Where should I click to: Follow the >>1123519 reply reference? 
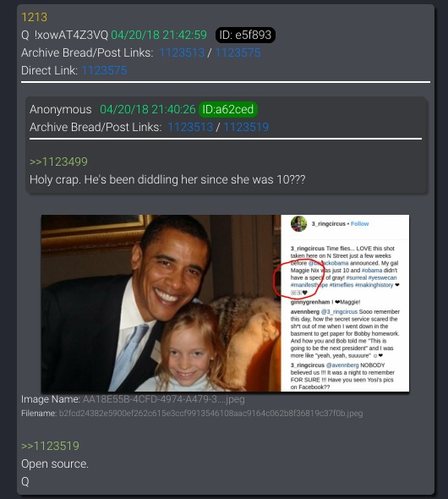pos(50,446)
